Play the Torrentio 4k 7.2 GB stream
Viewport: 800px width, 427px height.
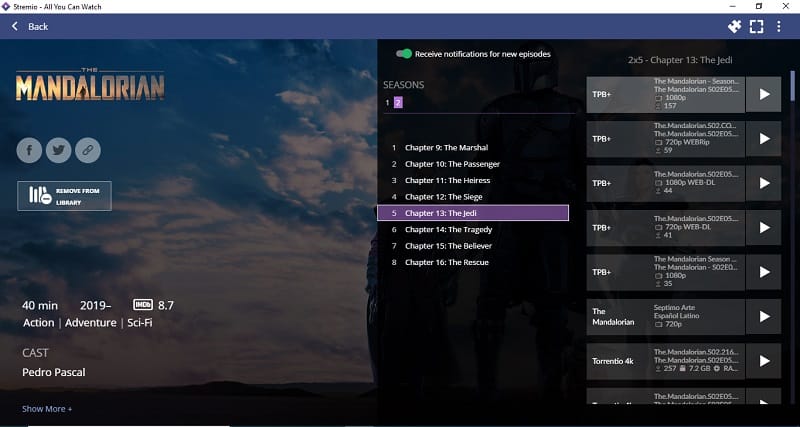[x=764, y=361]
